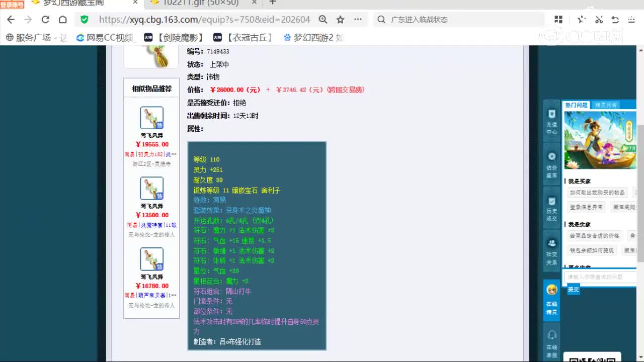The width and height of the screenshot is (644, 362).
Task: Open the 社交关系 sidebar icon
Action: click(551, 251)
